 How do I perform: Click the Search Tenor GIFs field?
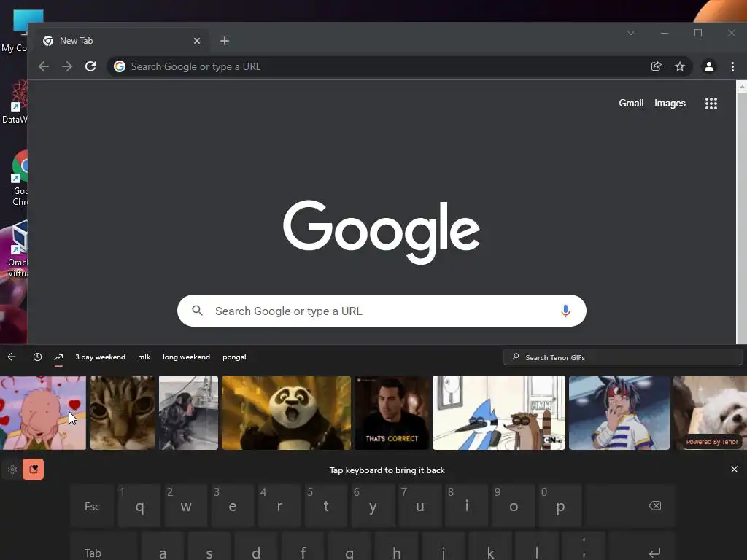coord(623,357)
